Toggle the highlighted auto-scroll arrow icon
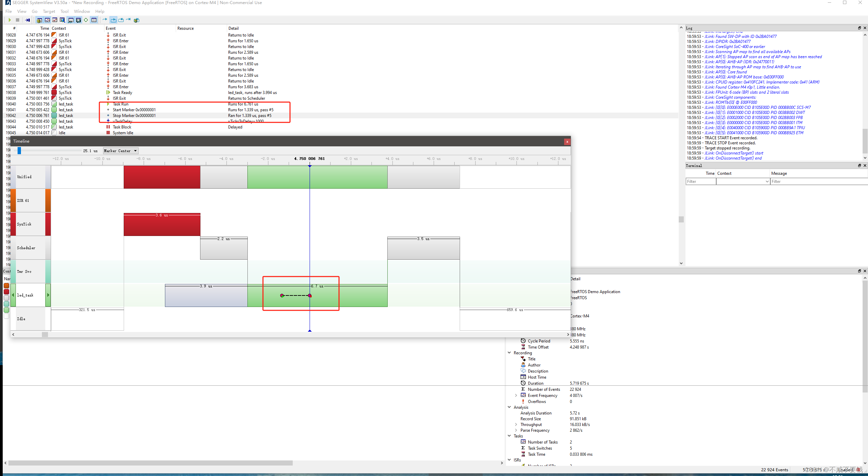 (x=113, y=20)
